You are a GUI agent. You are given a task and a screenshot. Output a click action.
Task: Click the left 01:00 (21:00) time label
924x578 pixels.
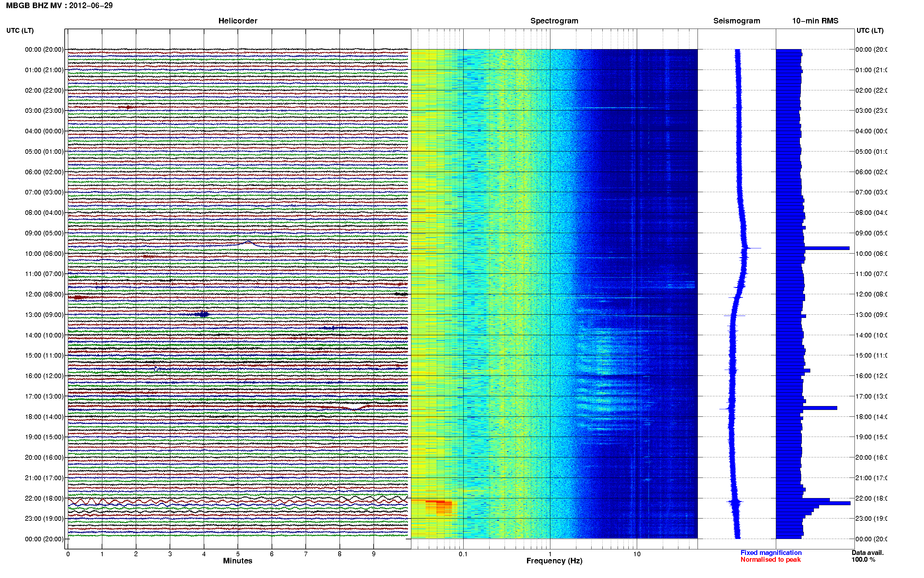[x=44, y=70]
